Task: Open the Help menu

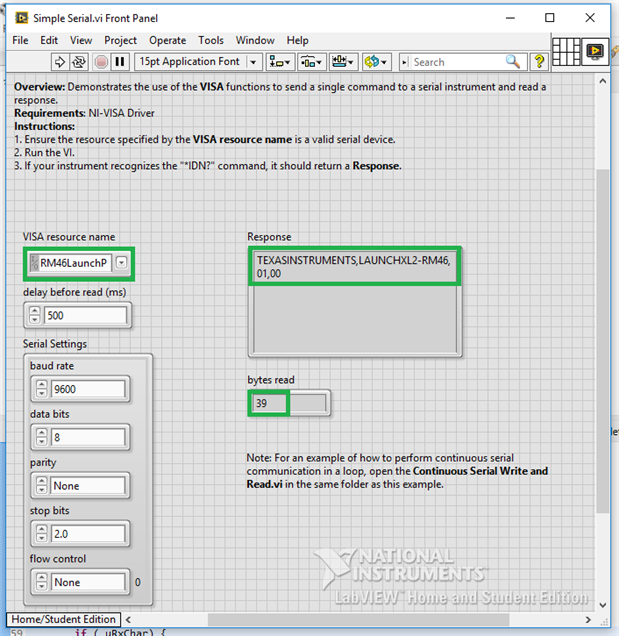Action: [x=298, y=41]
